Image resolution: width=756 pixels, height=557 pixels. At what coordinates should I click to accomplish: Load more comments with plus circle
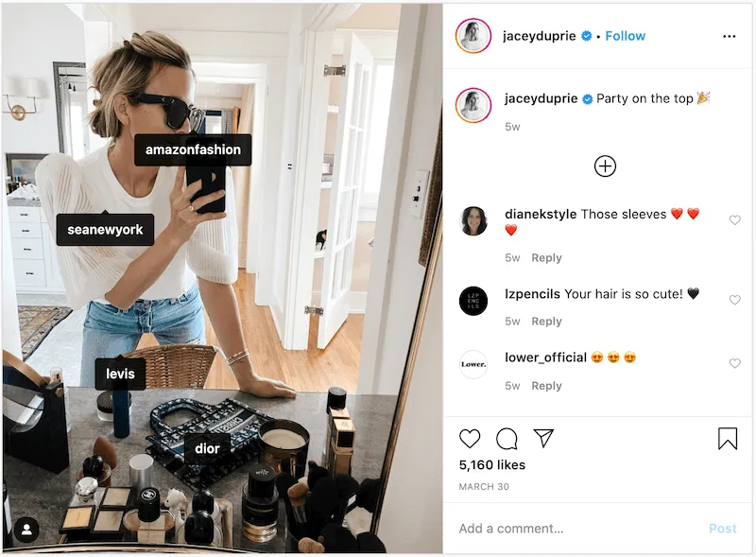coord(605,166)
